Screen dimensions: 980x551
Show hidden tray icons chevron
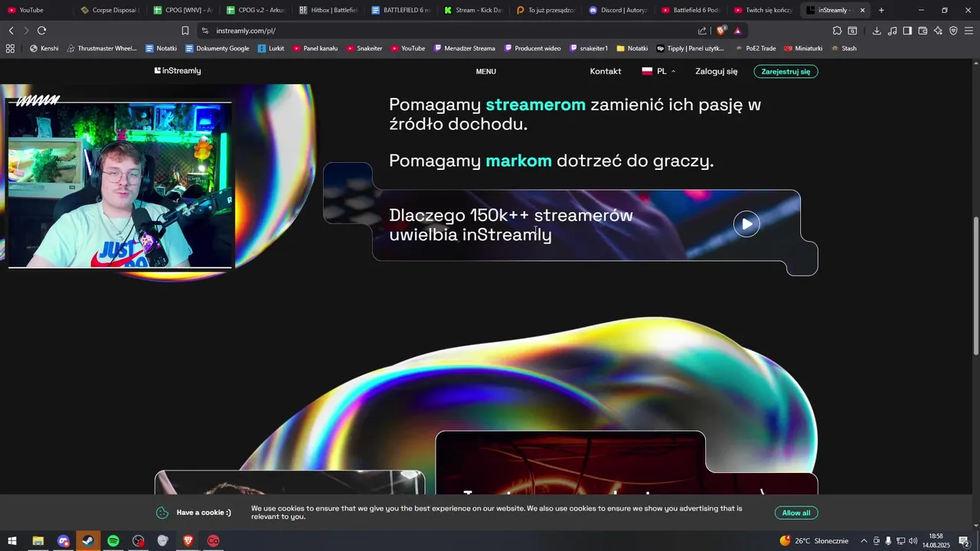point(864,541)
